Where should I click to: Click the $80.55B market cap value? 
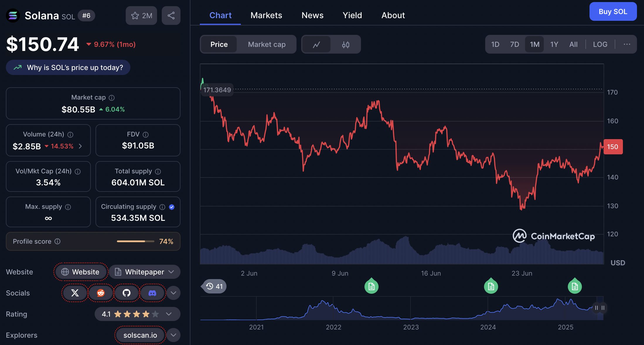pyautogui.click(x=78, y=110)
